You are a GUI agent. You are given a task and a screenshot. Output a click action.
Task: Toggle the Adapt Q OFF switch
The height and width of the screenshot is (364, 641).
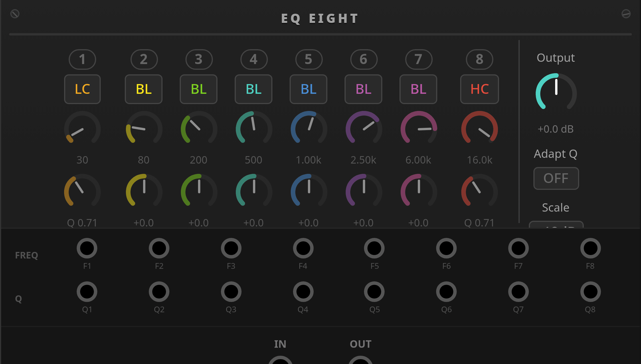click(x=556, y=178)
